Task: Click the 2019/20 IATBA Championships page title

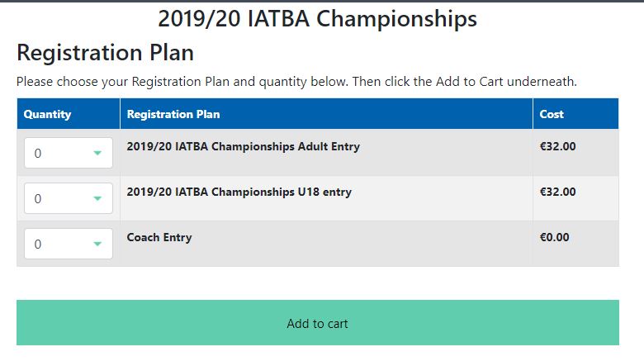Action: coord(317,18)
